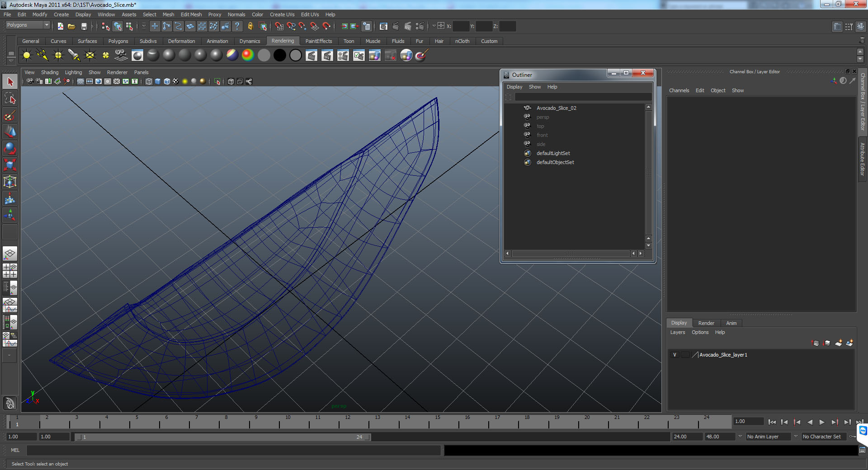Create an area light from shelf
This screenshot has height=470, width=868.
tap(90, 56)
